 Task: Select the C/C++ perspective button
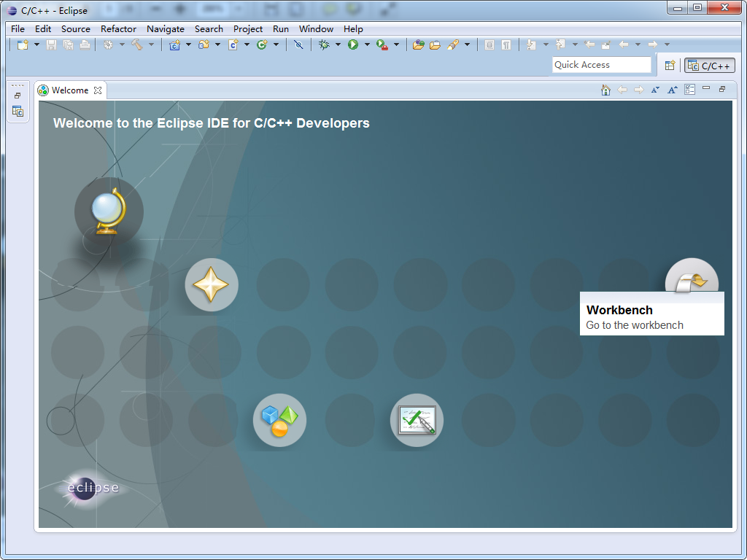pos(709,66)
